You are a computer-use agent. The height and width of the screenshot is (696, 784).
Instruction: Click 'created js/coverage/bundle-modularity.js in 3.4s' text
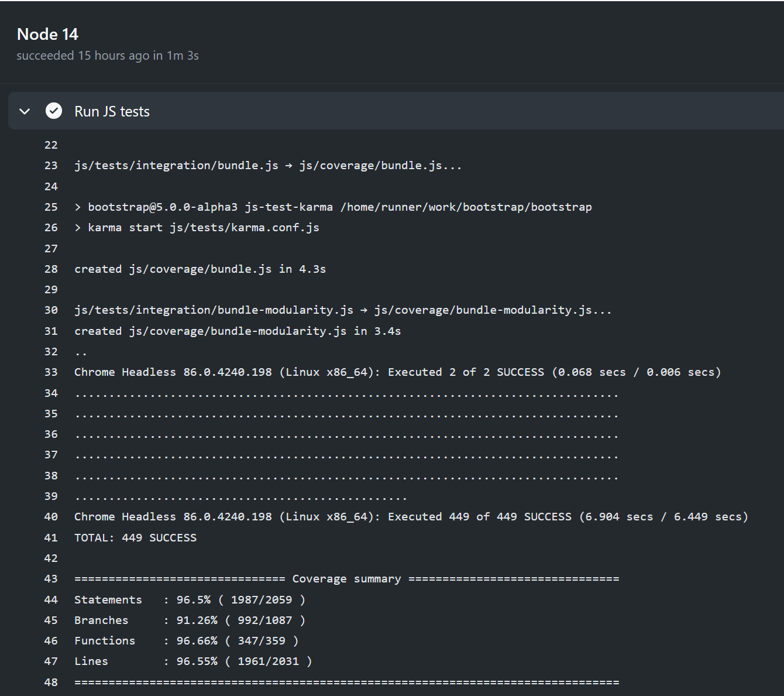coord(238,331)
